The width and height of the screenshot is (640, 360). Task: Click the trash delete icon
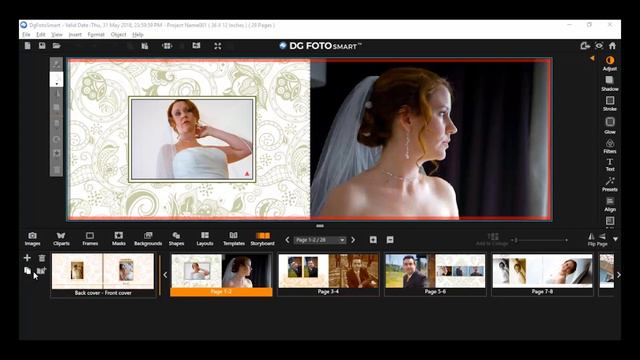pyautogui.click(x=42, y=258)
